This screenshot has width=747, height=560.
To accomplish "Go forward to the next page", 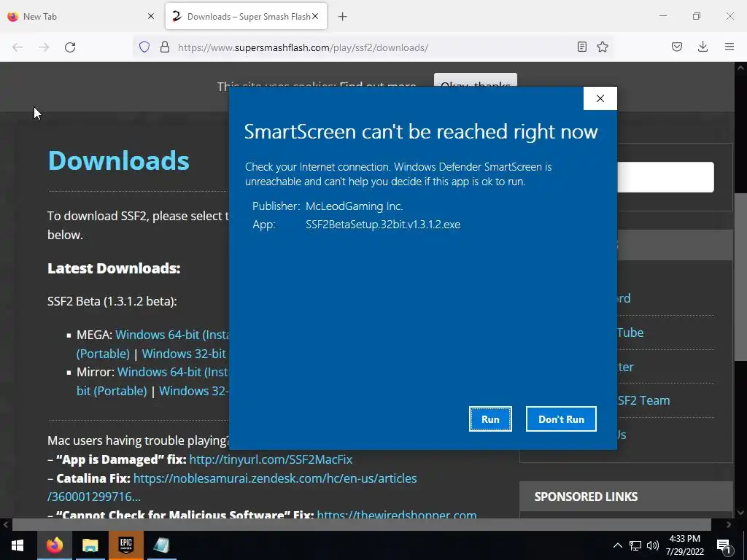I will point(44,47).
